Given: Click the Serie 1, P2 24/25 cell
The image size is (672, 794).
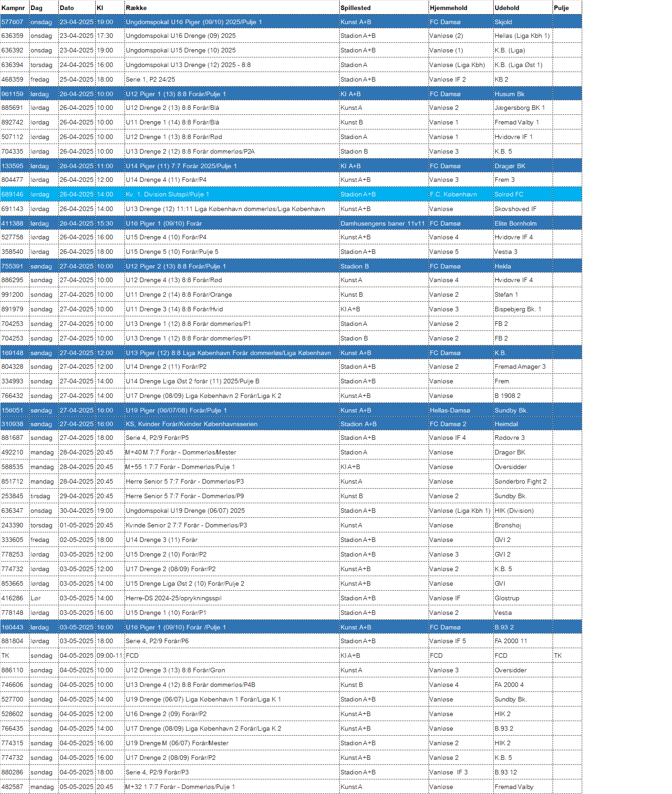Looking at the screenshot, I should pos(232,79).
